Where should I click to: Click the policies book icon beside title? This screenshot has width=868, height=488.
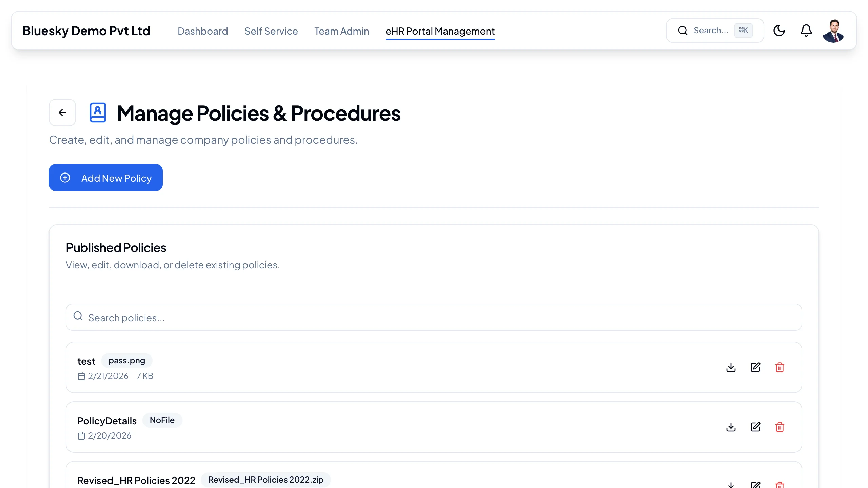pyautogui.click(x=98, y=113)
